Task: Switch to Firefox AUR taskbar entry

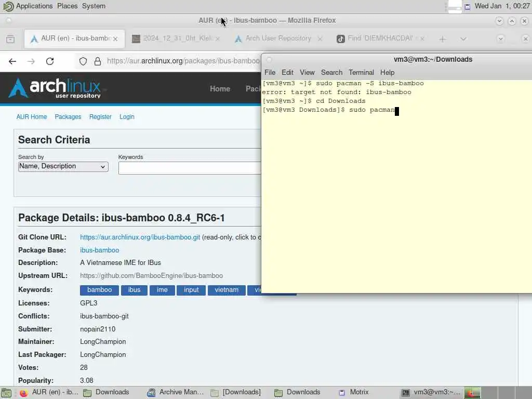Action: pos(49,393)
